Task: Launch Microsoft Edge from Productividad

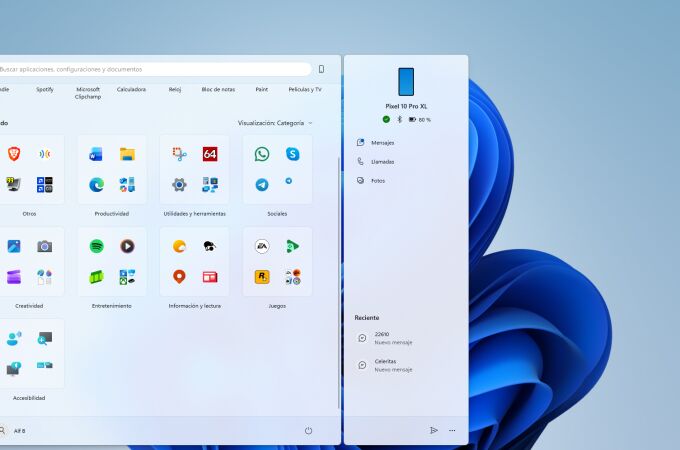Action: [x=96, y=185]
